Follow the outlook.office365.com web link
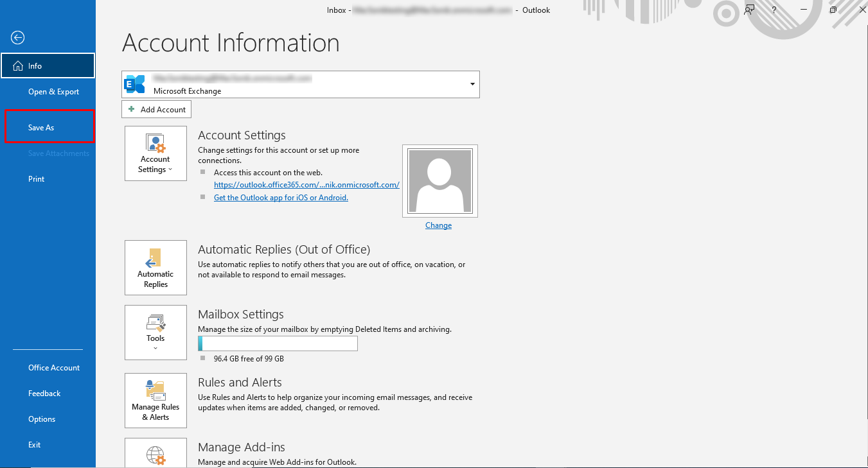 click(x=306, y=185)
